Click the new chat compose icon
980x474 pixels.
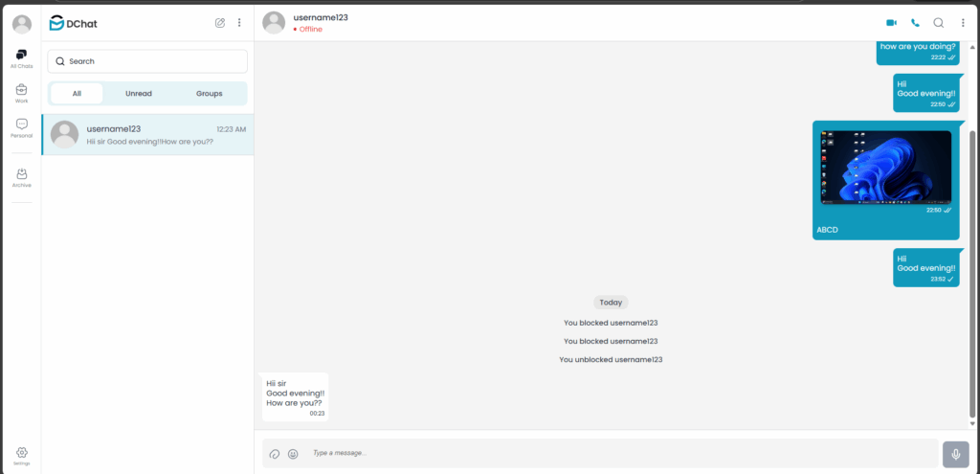point(220,23)
